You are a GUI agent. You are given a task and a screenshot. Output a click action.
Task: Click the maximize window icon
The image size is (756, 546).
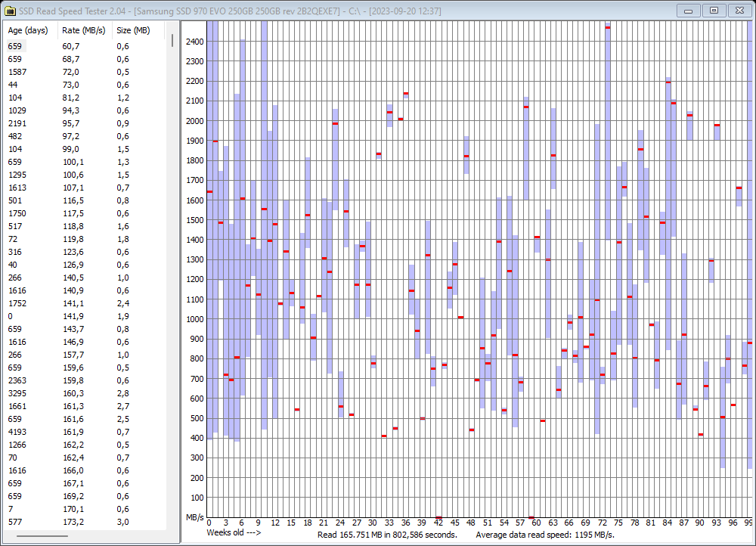click(713, 11)
